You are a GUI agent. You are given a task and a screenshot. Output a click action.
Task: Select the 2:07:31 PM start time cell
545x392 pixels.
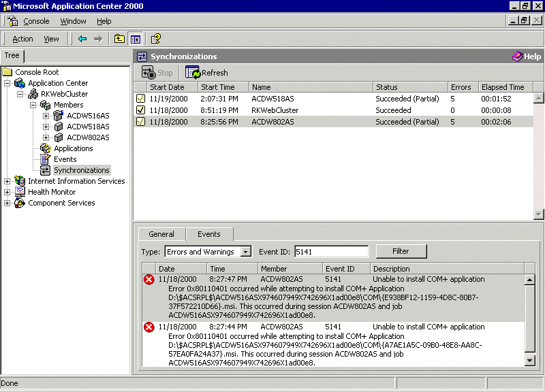(x=219, y=99)
